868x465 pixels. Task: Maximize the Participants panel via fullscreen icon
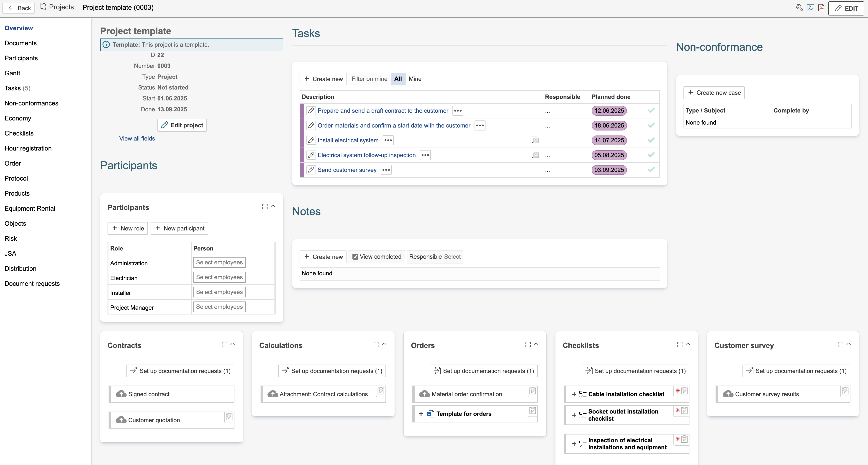265,206
